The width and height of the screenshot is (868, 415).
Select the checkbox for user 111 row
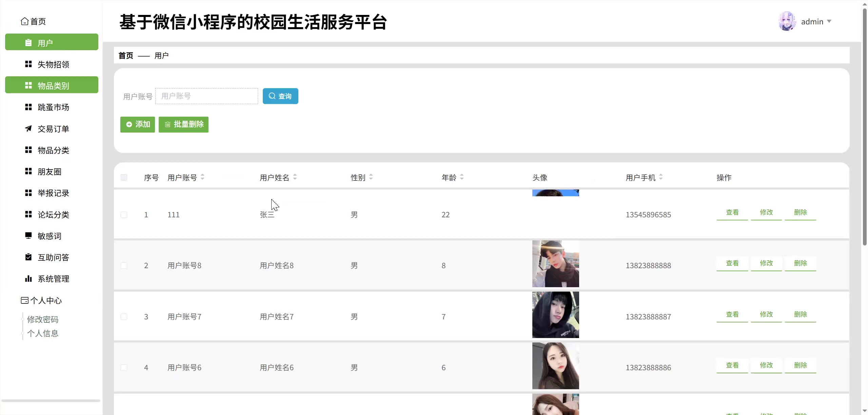click(x=124, y=215)
